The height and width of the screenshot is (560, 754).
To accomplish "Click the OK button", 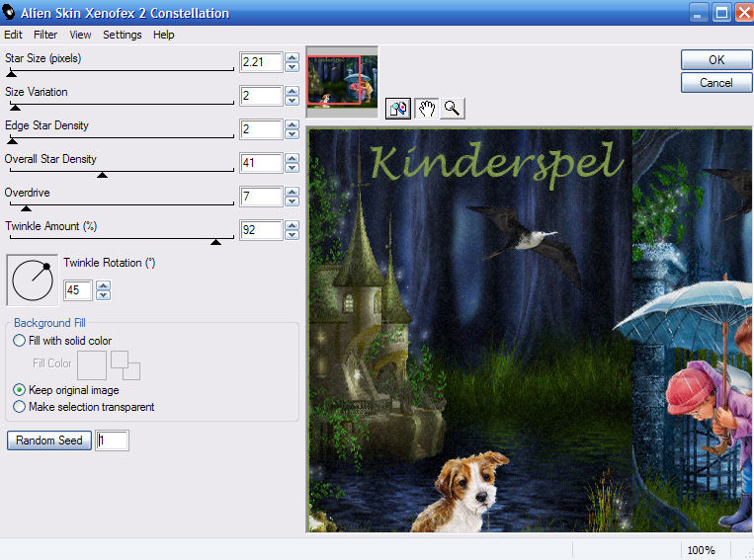I will (x=716, y=60).
